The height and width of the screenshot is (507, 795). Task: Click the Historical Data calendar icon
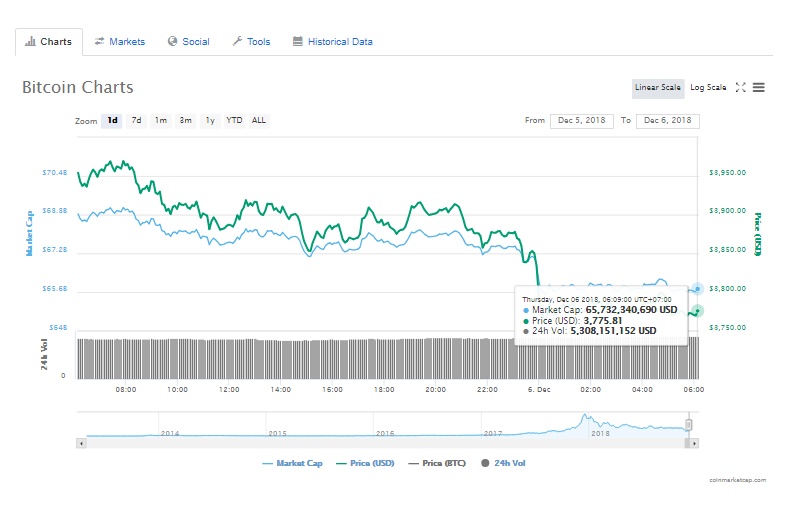click(298, 41)
